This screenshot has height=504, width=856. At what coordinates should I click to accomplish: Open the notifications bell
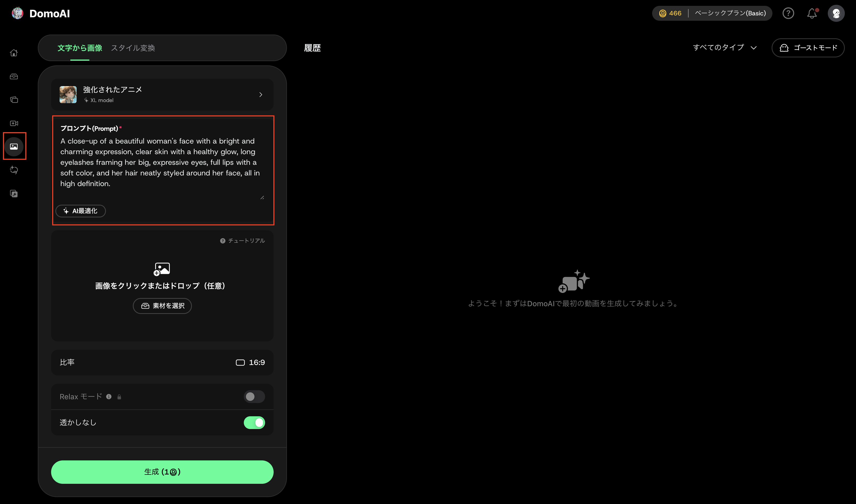pos(812,13)
